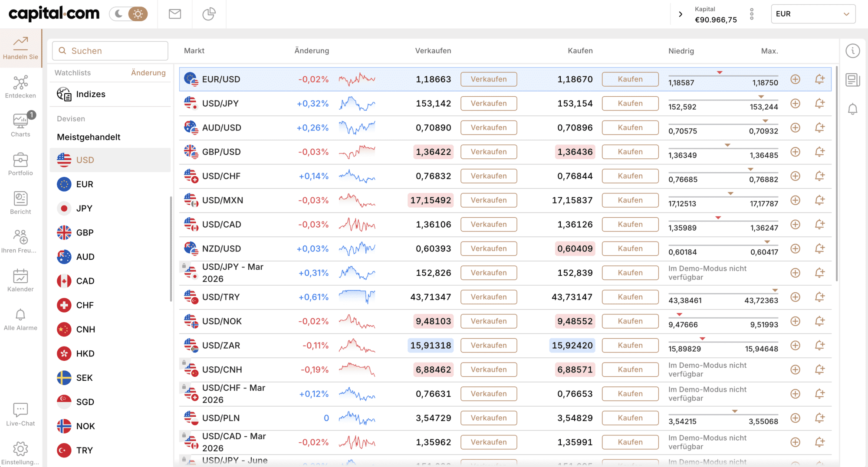Screen dimensions: 868x467
Task: Click Verkaufen for USD/TRY
Action: click(x=489, y=297)
